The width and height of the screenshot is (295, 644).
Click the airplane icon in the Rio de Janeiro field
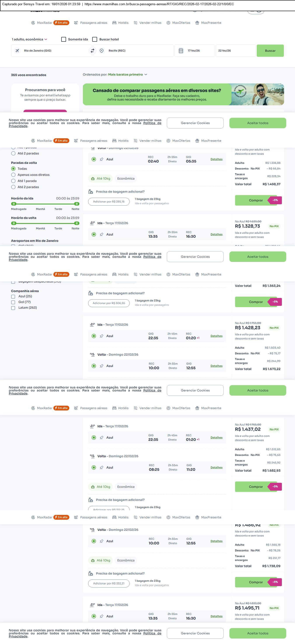[17, 50]
